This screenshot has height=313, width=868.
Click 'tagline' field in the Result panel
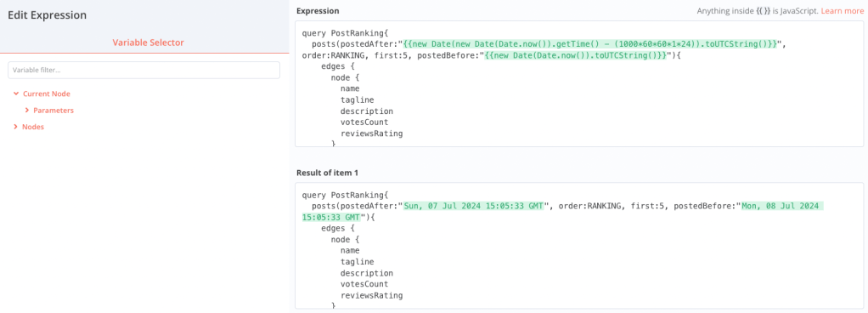pos(357,262)
